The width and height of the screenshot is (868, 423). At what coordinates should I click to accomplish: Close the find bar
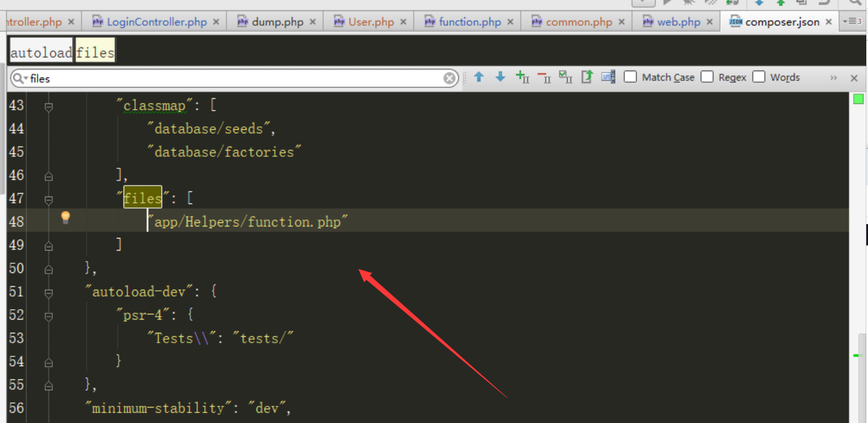(854, 78)
